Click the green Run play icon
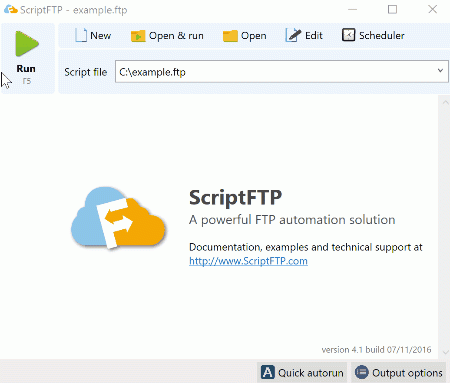Image resolution: width=450 pixels, height=383 pixels. click(27, 44)
